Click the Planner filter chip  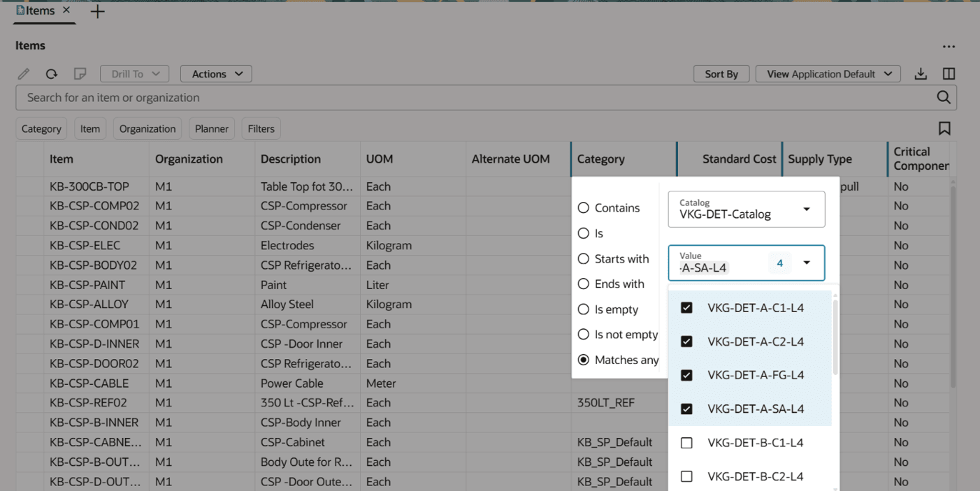(x=212, y=129)
